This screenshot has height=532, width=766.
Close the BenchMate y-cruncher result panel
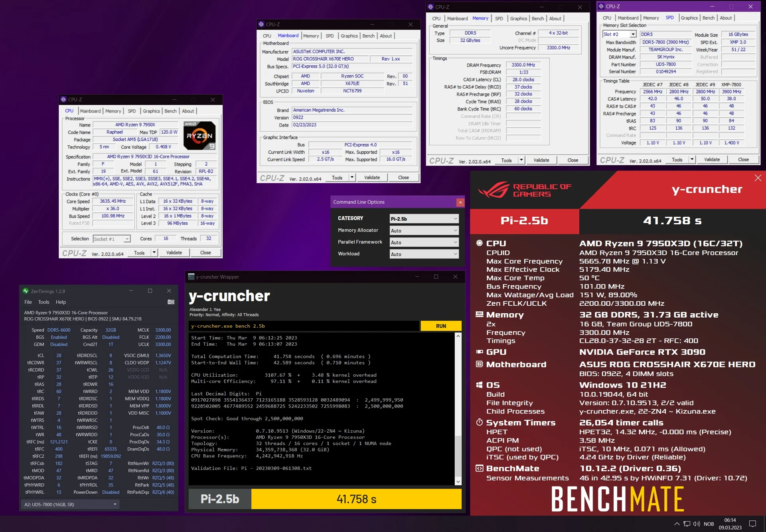[x=758, y=178]
